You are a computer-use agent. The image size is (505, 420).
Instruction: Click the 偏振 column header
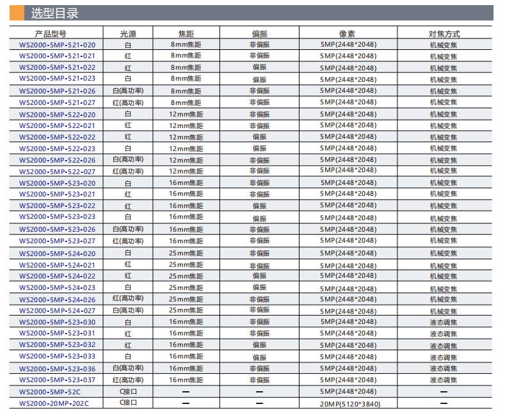coord(260,34)
